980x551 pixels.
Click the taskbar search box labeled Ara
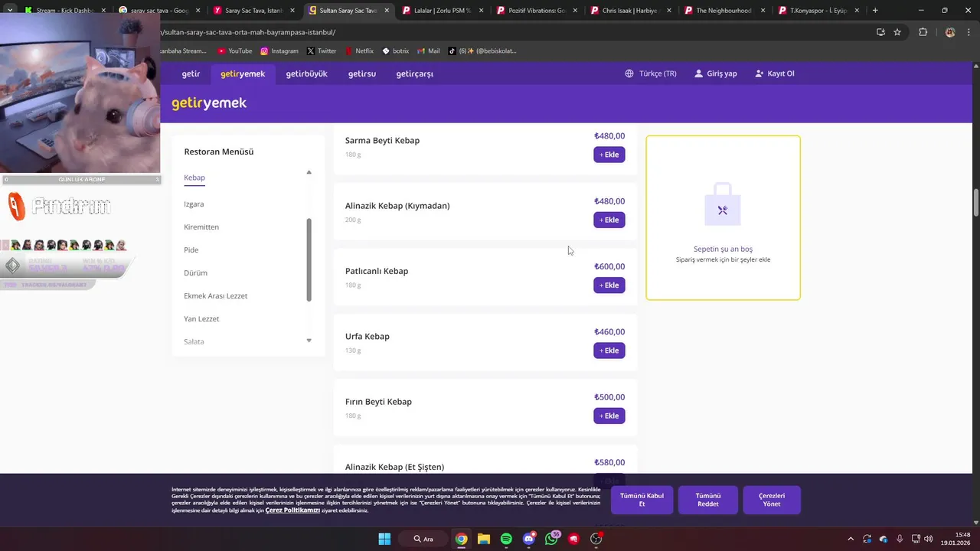click(x=423, y=539)
